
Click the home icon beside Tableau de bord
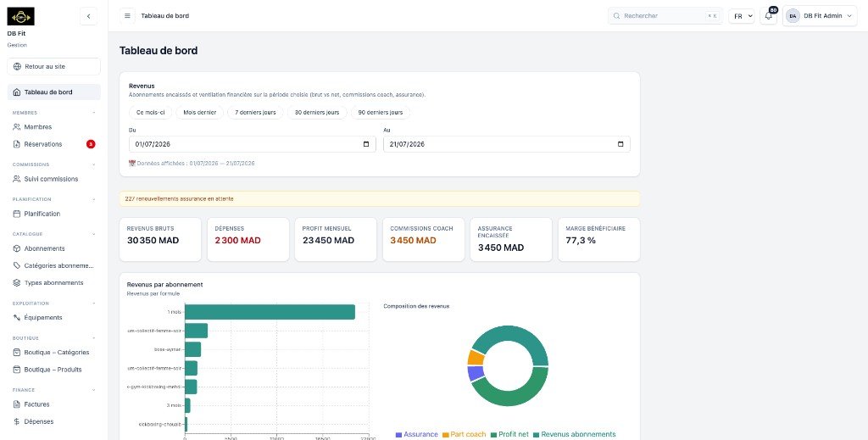(x=17, y=92)
